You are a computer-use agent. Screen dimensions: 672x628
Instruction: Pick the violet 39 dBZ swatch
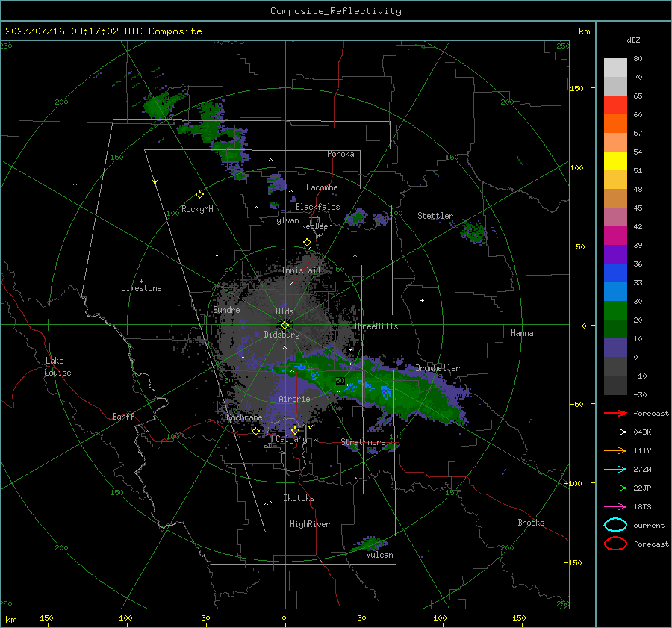click(615, 254)
